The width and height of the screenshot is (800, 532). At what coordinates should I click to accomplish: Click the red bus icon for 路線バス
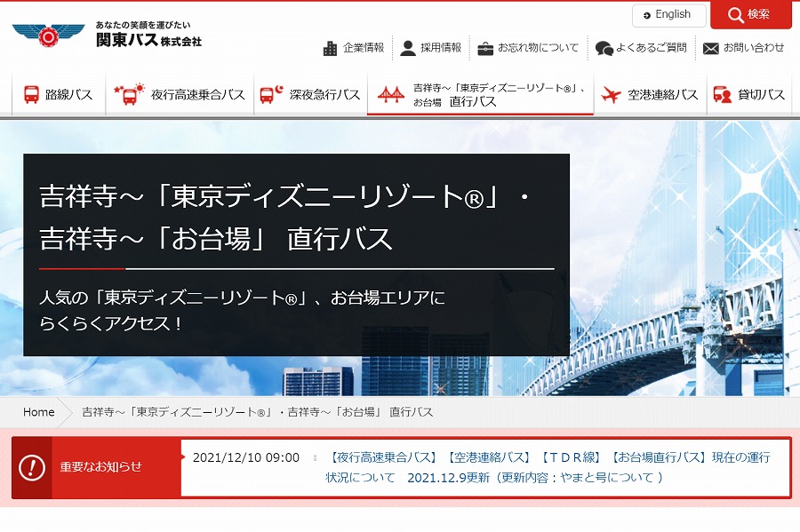click(x=31, y=95)
